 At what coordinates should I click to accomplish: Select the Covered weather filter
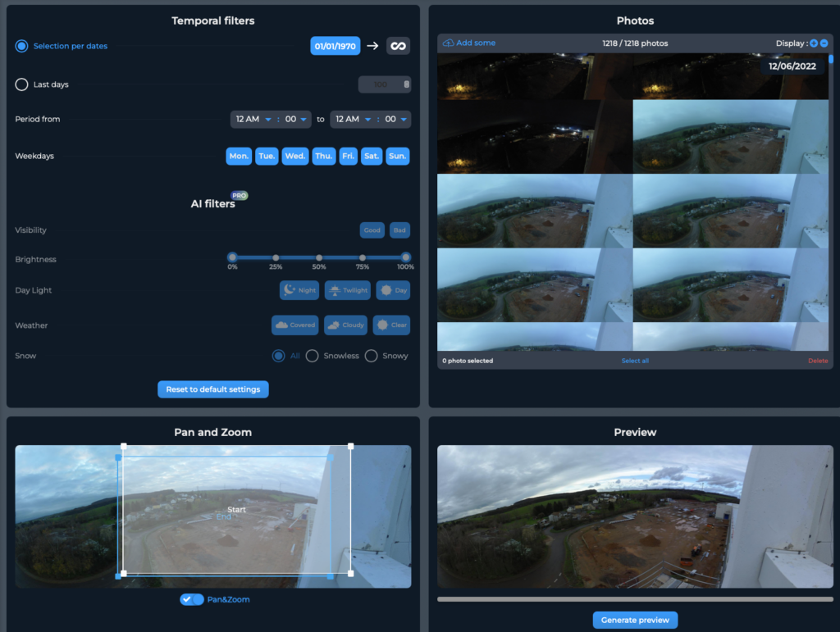[294, 325]
